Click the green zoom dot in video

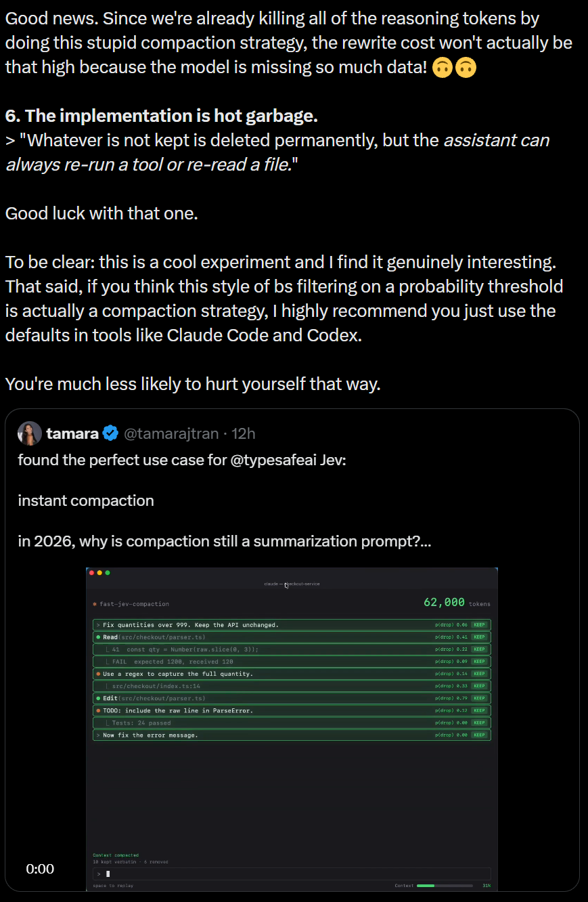coord(108,573)
